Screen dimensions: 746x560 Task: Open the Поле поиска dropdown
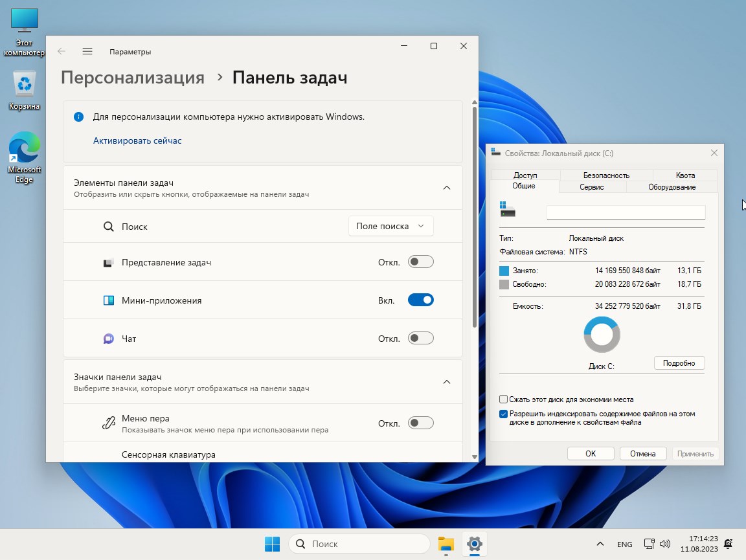[x=390, y=226]
